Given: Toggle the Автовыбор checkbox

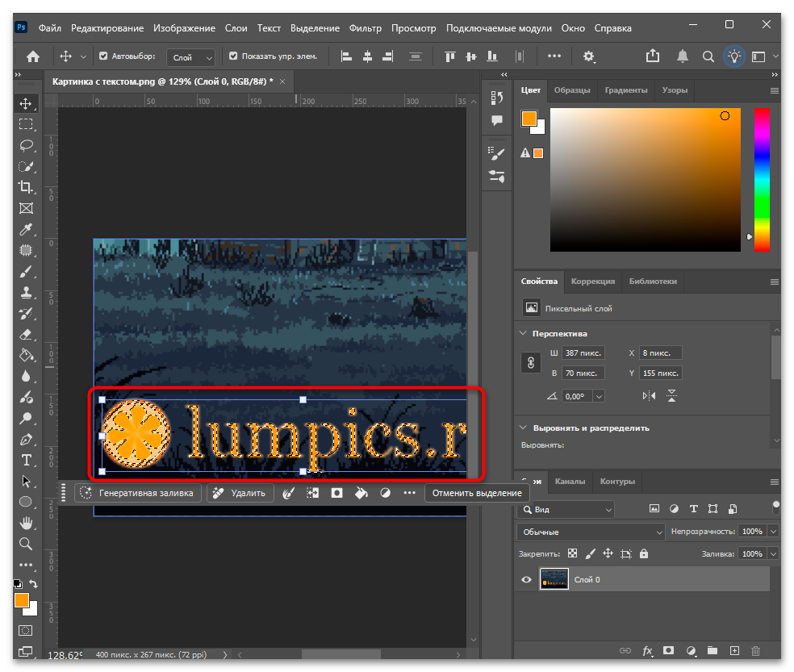Looking at the screenshot, I should 103,56.
